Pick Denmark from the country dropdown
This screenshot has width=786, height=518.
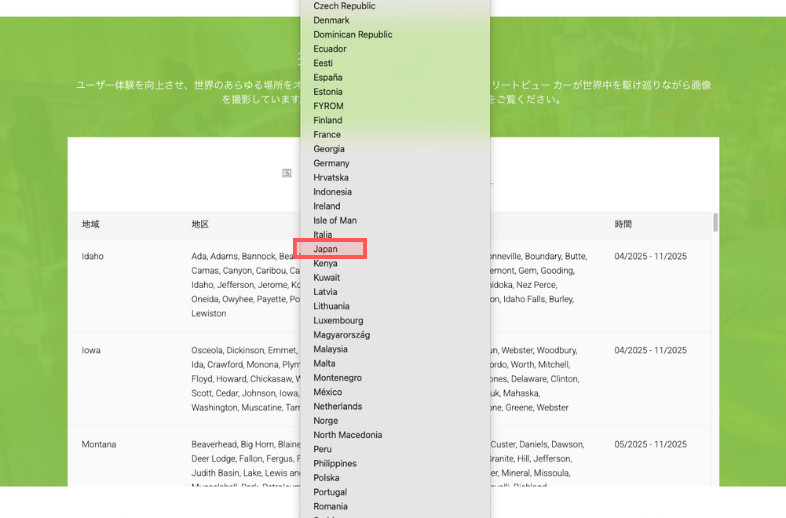pyautogui.click(x=331, y=20)
